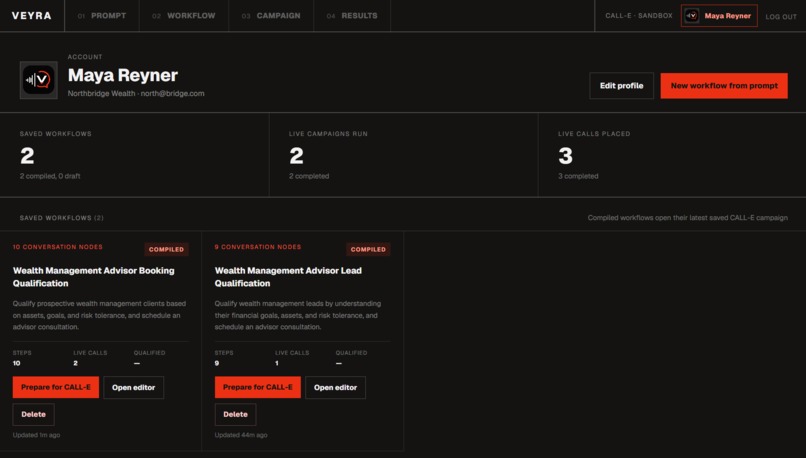Open the Maya Reyner account button in header
This screenshot has height=458, width=806.
click(x=719, y=15)
